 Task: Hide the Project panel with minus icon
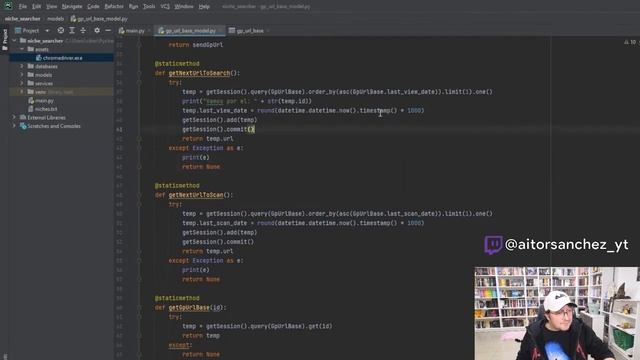[108, 31]
